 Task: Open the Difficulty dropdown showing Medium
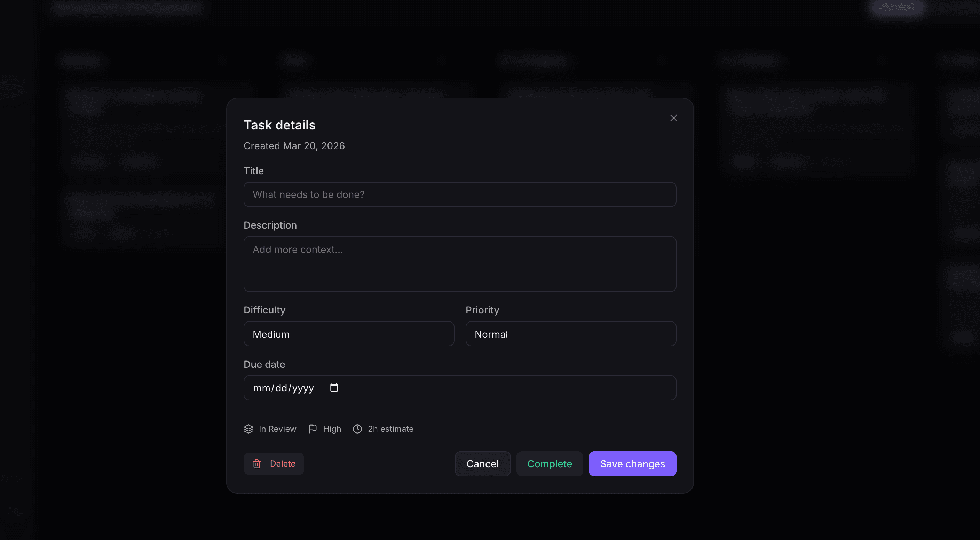348,334
